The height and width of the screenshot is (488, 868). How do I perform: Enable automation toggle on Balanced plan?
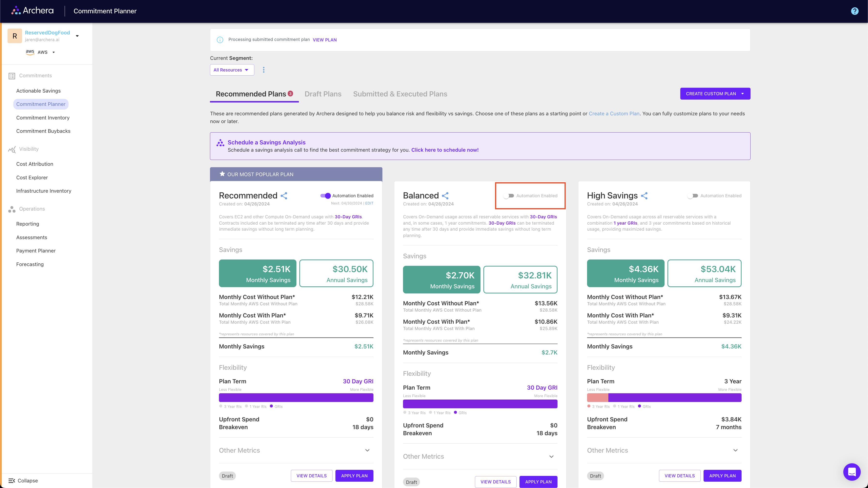509,196
